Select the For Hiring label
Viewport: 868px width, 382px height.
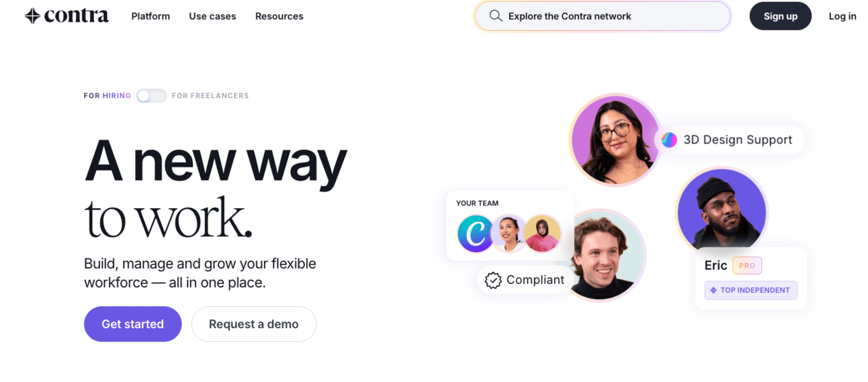(x=107, y=96)
